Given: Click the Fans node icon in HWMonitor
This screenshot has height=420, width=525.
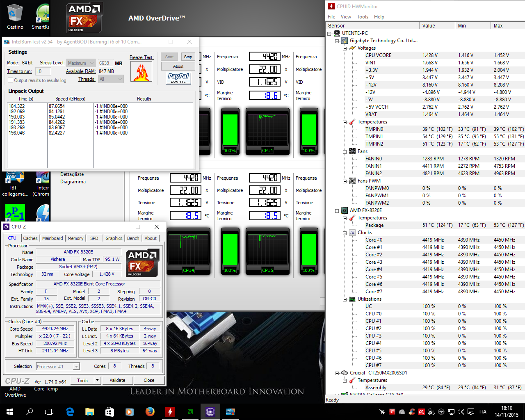Looking at the screenshot, I should click(x=352, y=151).
